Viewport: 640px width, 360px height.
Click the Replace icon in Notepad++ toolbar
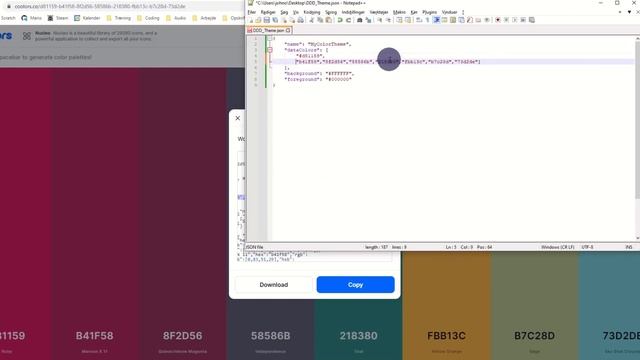[x=368, y=20]
